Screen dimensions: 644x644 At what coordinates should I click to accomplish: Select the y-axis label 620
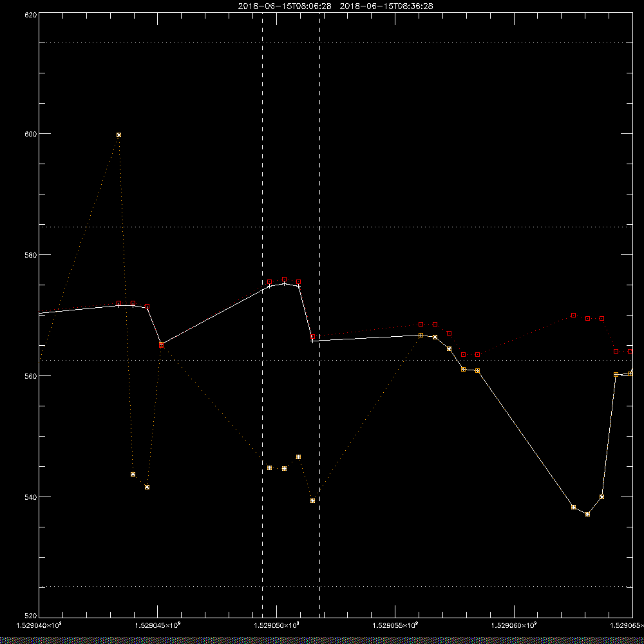(31, 15)
